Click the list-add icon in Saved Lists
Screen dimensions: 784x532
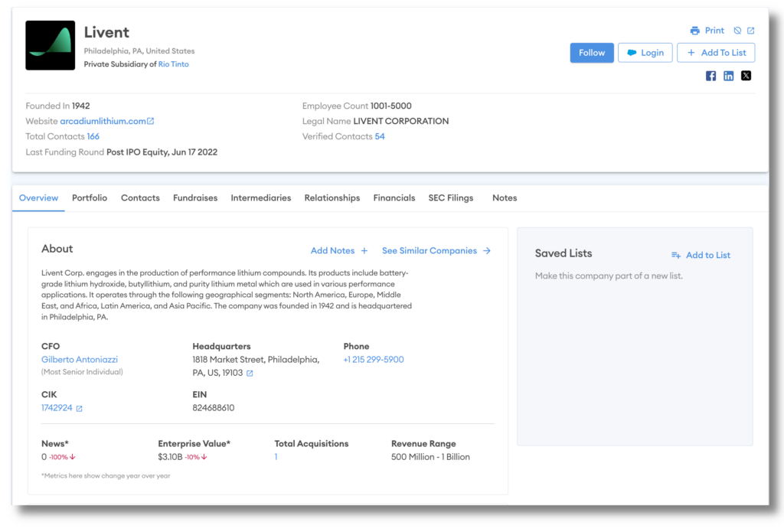point(675,255)
